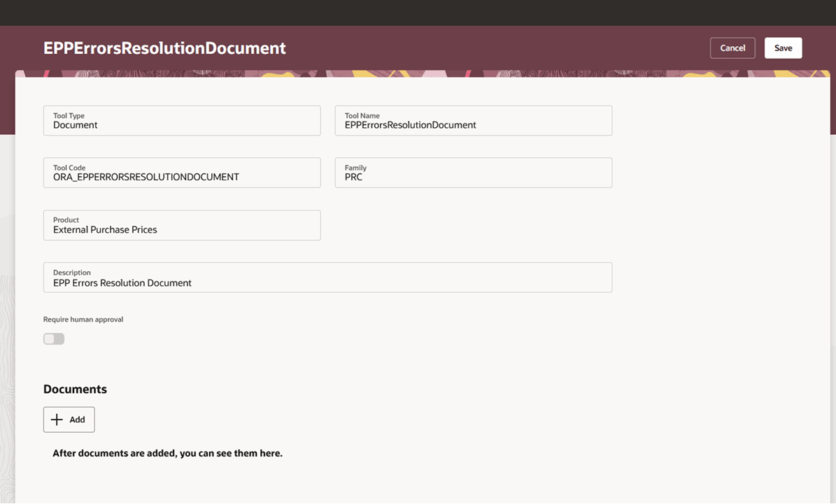Image resolution: width=836 pixels, height=504 pixels.
Task: Open the Family field
Action: 474,173
